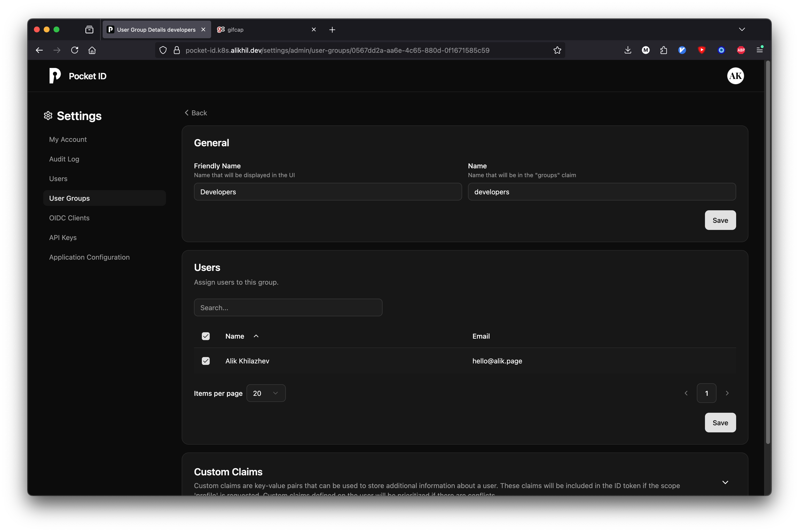Image resolution: width=799 pixels, height=532 pixels.
Task: Click the shield tracking protection icon
Action: (x=163, y=50)
